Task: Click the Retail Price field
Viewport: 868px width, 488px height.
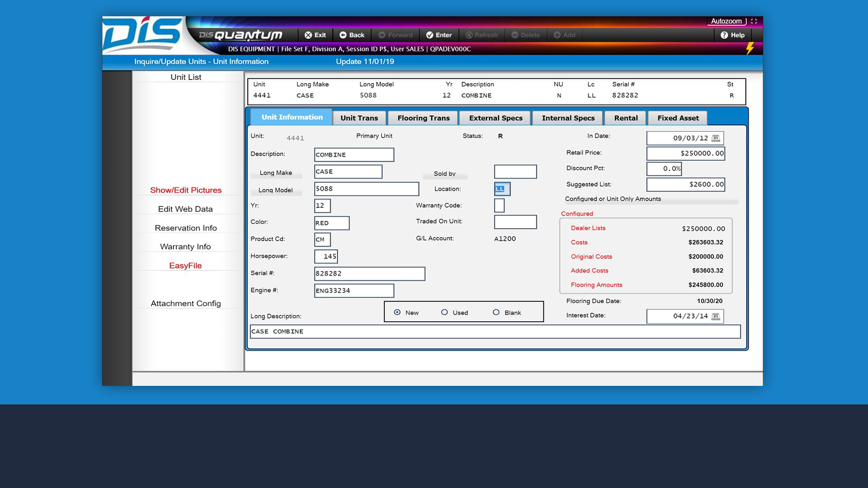Action: click(685, 153)
